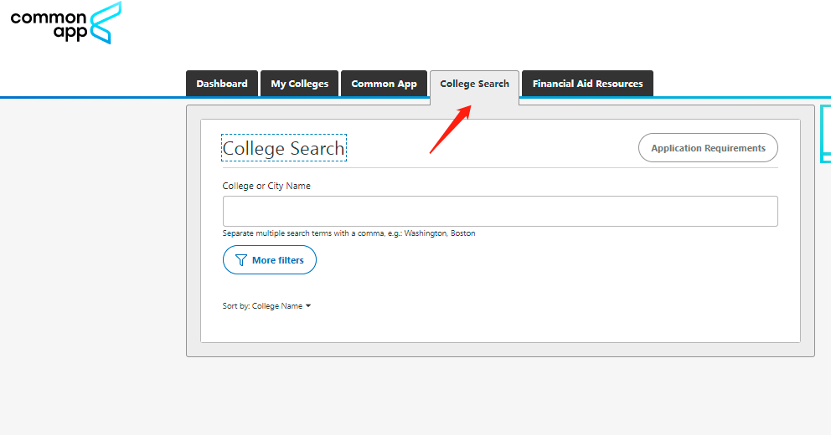The height and width of the screenshot is (436, 832).
Task: Expand the Sort by College Name dropdown
Action: pos(266,306)
